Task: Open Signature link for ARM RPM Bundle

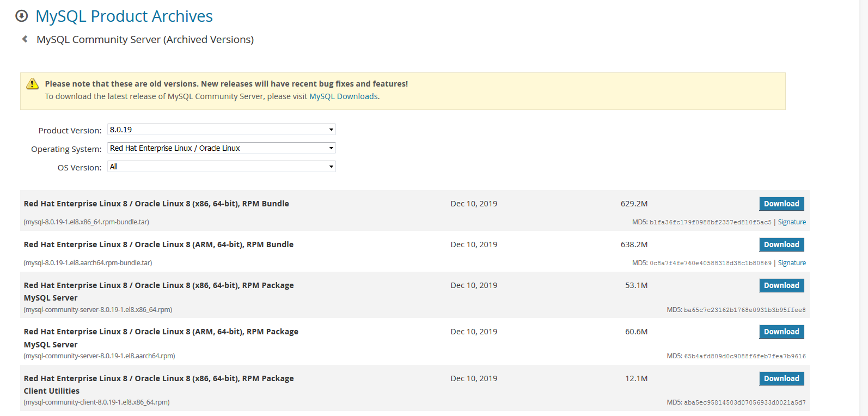Action: coord(792,263)
